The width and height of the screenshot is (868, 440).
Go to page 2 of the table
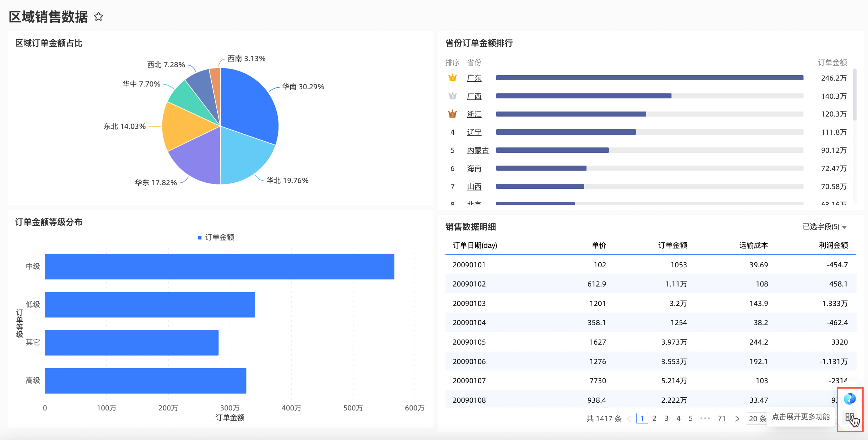(654, 419)
